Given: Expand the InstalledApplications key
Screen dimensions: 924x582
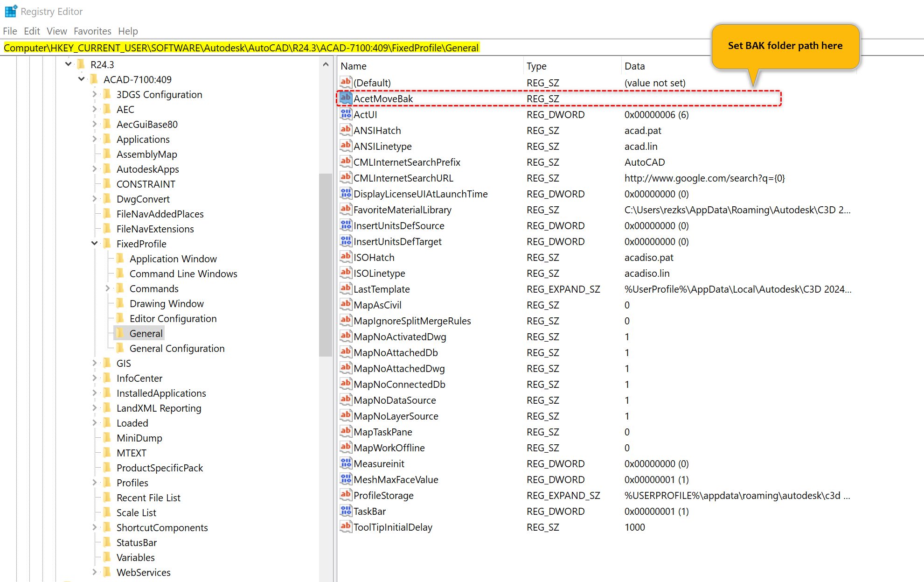Looking at the screenshot, I should (x=95, y=393).
